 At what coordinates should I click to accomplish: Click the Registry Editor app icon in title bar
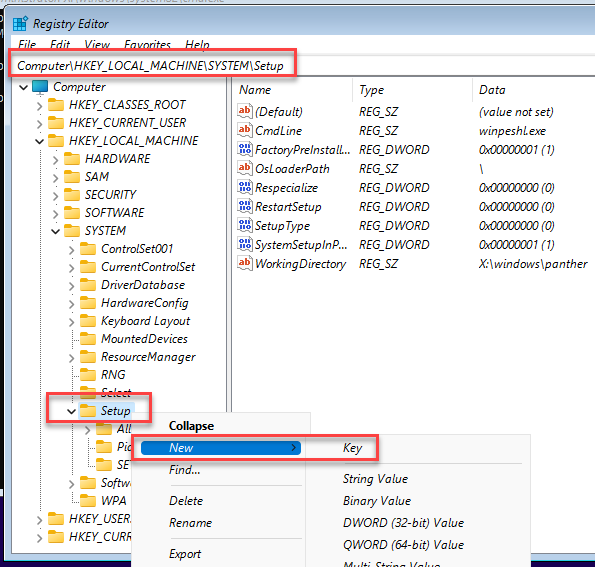click(x=20, y=24)
